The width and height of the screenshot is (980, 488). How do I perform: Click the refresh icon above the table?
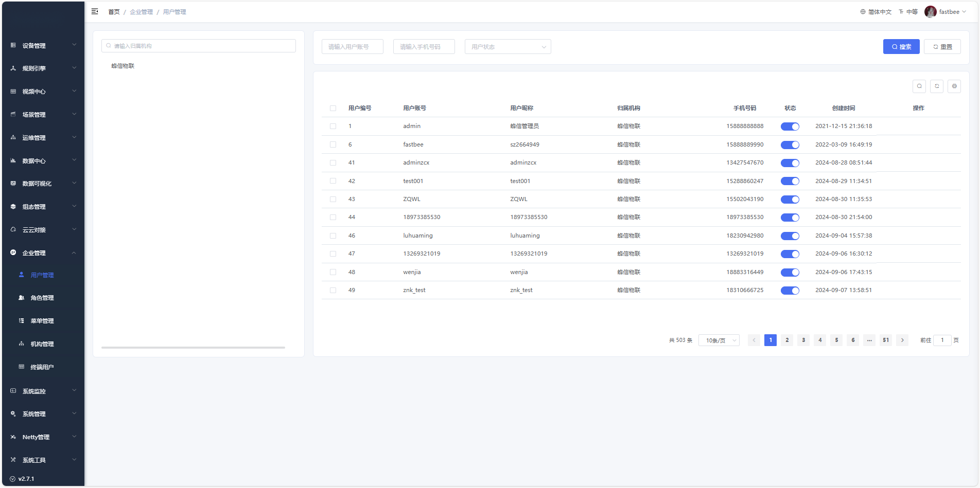click(937, 86)
